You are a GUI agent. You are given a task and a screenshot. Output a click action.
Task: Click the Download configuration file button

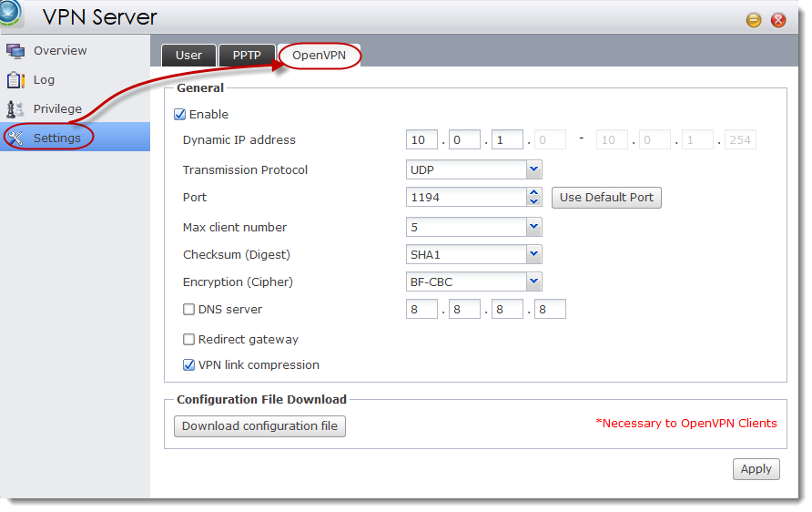coord(259,426)
